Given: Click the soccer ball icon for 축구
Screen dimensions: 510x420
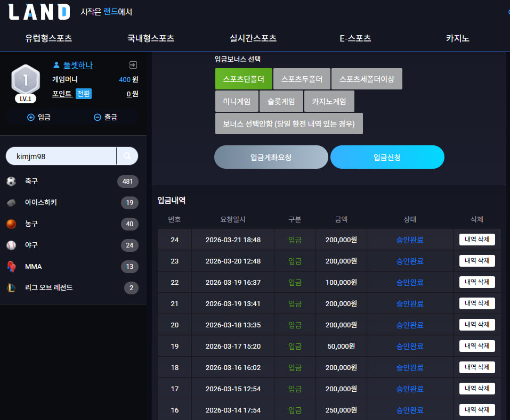Looking at the screenshot, I should (x=11, y=181).
